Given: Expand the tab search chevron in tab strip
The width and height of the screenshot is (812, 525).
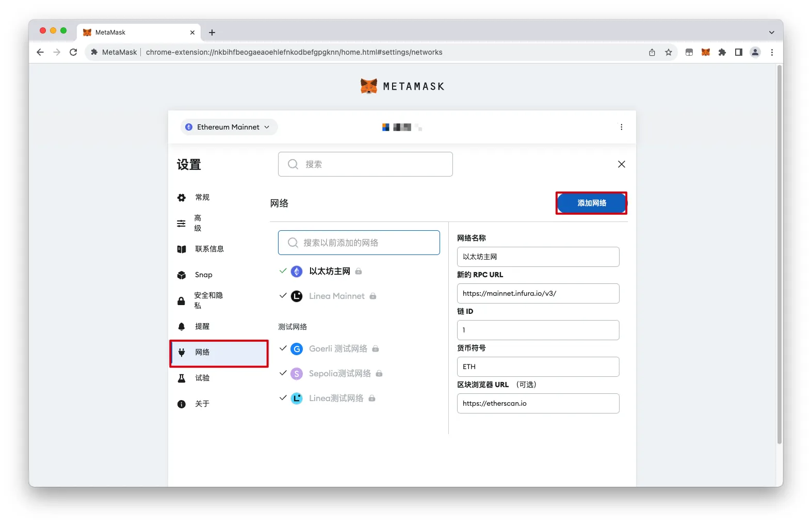Looking at the screenshot, I should [x=772, y=33].
